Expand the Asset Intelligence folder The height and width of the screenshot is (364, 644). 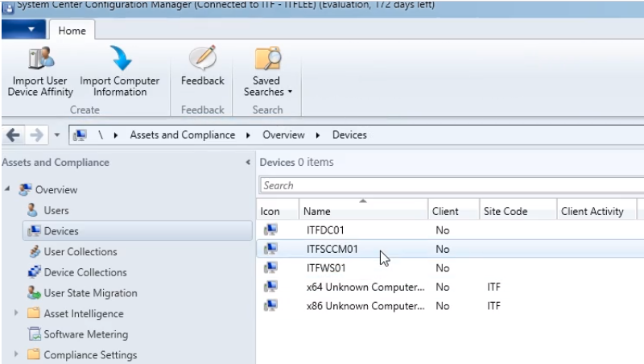click(x=16, y=314)
